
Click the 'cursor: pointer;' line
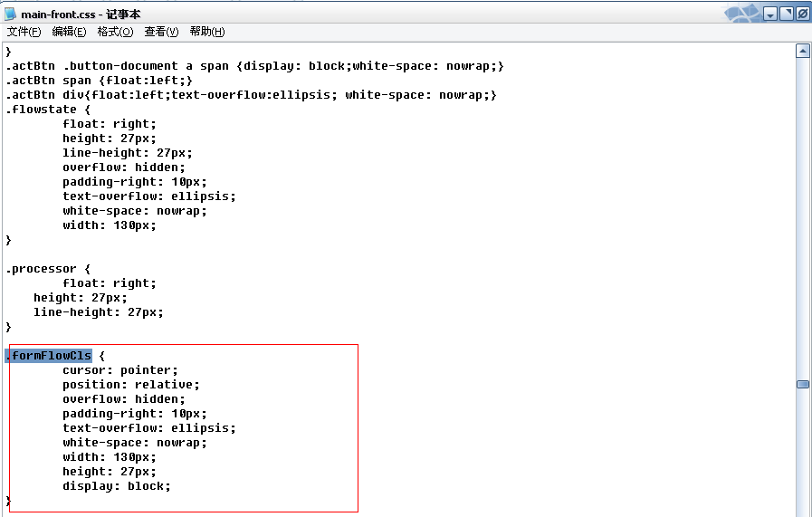pyautogui.click(x=120, y=370)
